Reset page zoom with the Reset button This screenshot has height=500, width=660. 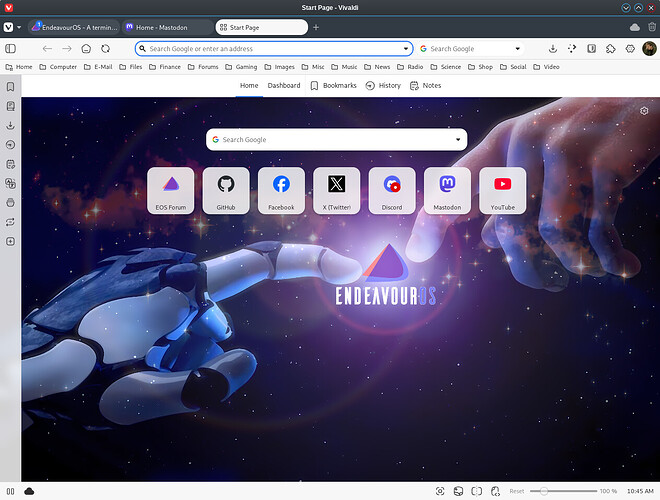[x=517, y=491]
